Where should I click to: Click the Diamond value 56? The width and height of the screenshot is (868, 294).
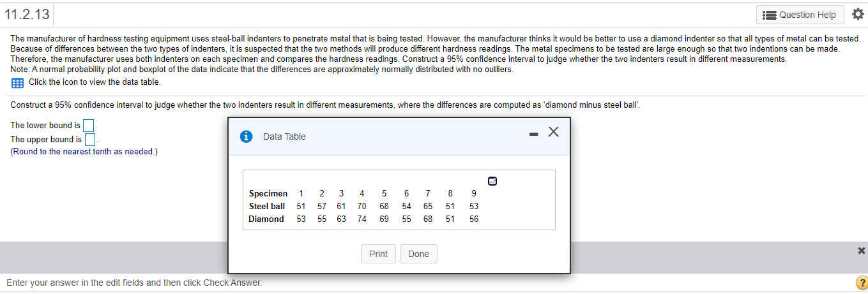tap(473, 219)
